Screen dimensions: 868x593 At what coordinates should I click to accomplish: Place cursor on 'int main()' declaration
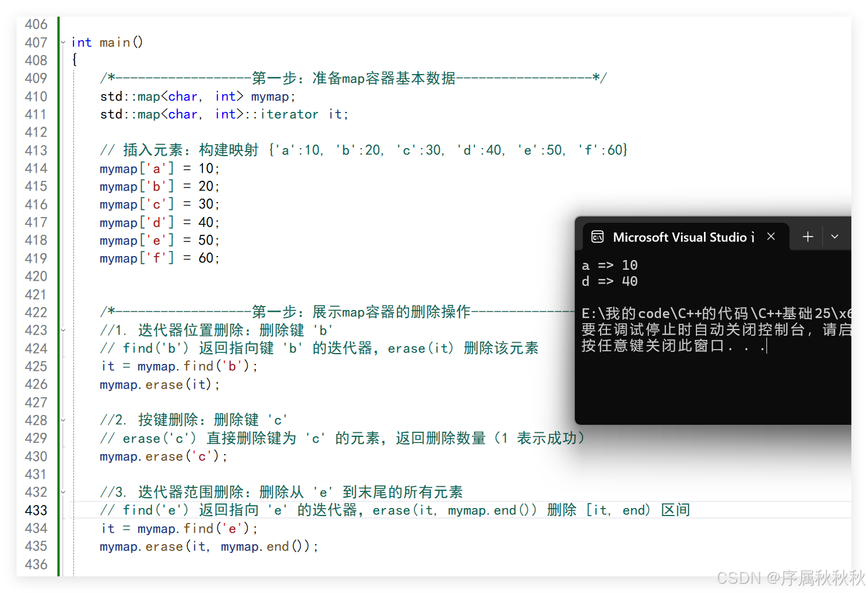coord(107,42)
